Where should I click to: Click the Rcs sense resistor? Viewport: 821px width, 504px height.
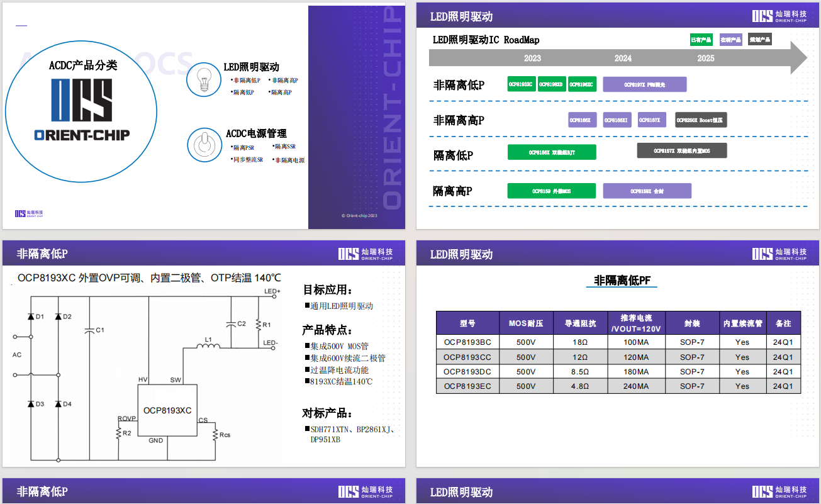[215, 435]
